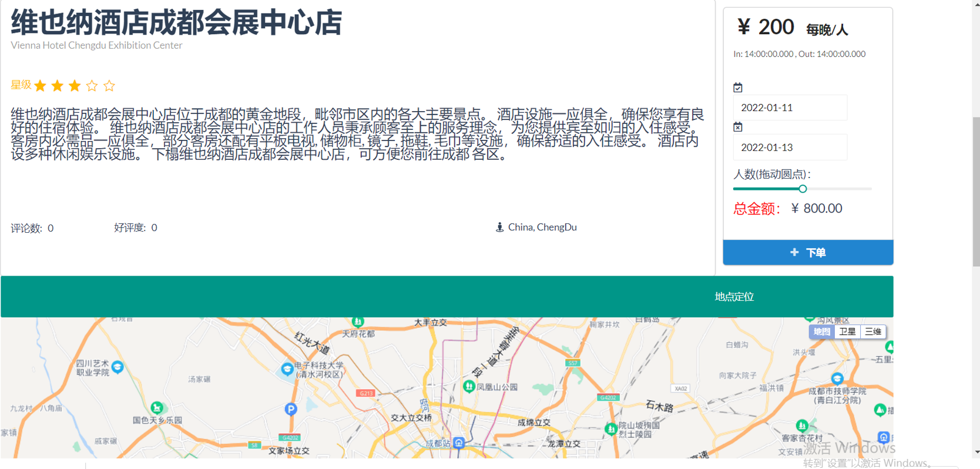Click the 下单 order button

pos(808,252)
